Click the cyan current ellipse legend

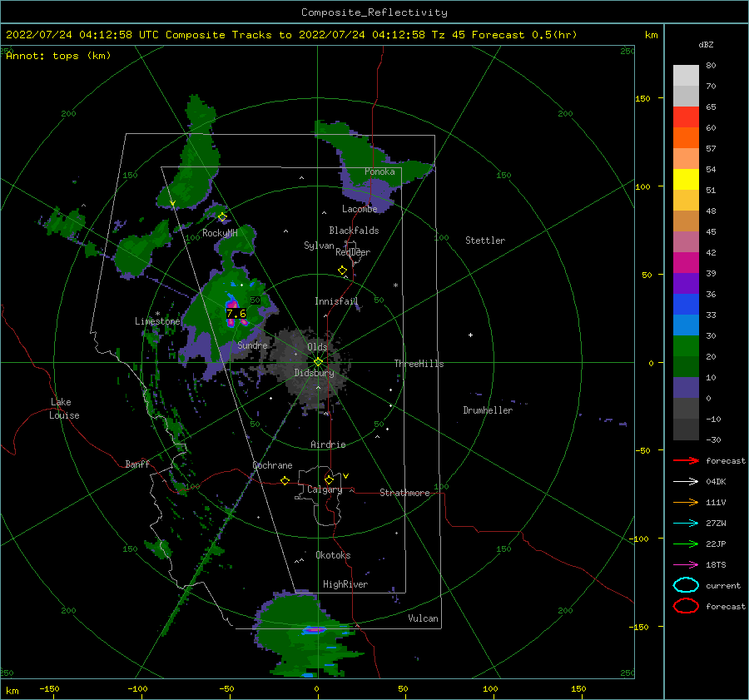686,585
